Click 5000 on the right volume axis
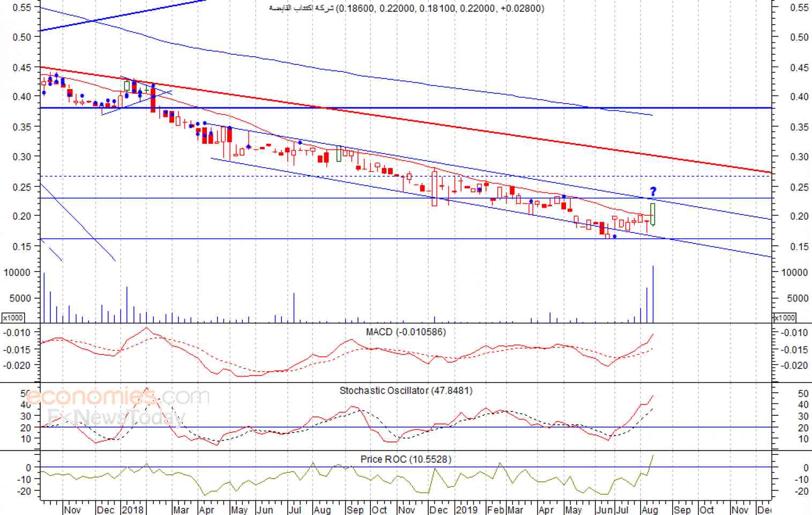 pyautogui.click(x=798, y=298)
